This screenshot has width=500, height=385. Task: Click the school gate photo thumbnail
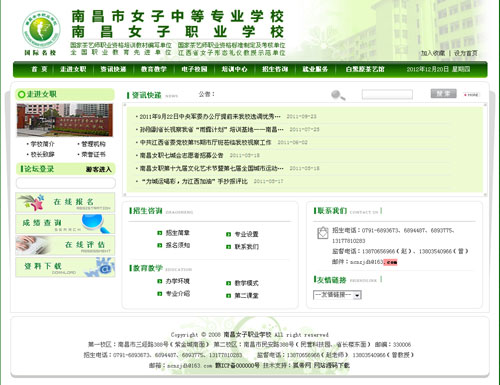[65, 120]
